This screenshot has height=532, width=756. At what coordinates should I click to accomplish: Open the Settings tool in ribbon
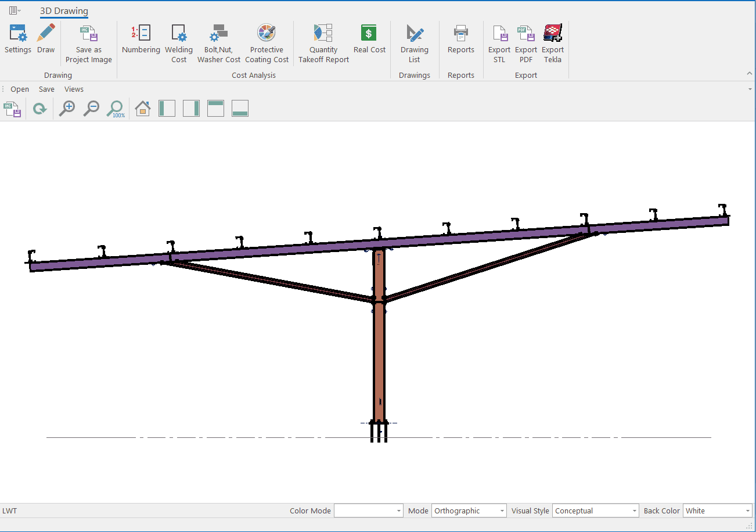pos(18,39)
